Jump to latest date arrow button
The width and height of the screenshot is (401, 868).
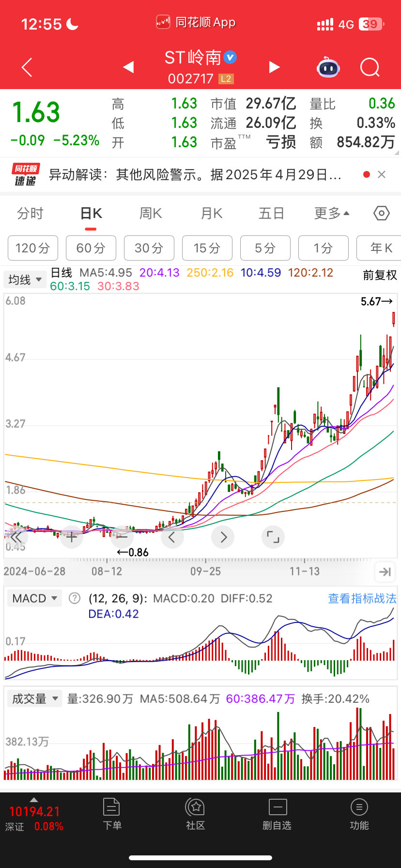[x=385, y=572]
